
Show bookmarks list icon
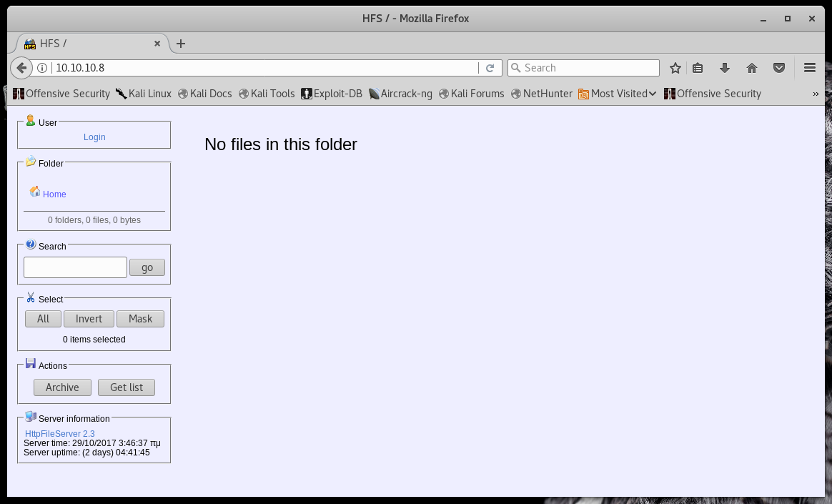698,68
